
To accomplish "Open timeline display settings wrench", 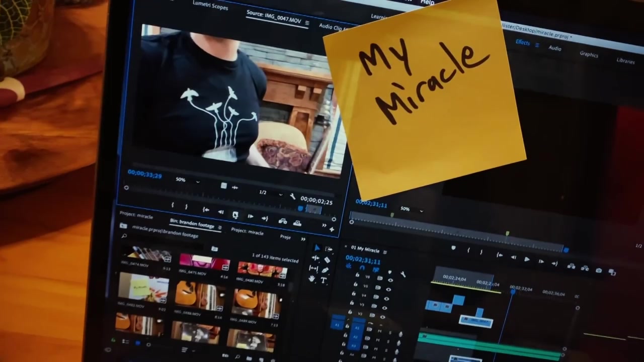I will coord(403,275).
